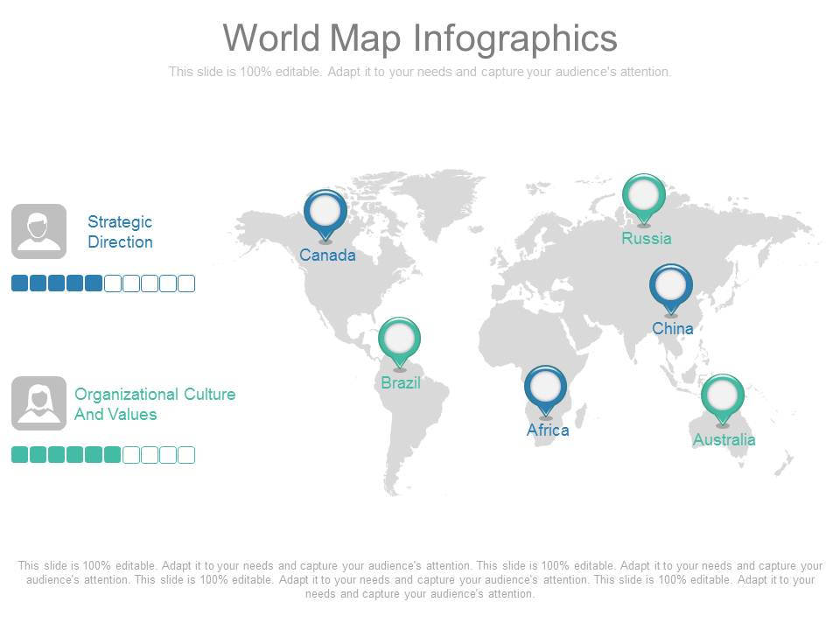Screen dimensions: 840x630
Task: Select the 'World Map Infographics' title
Action: click(420, 38)
